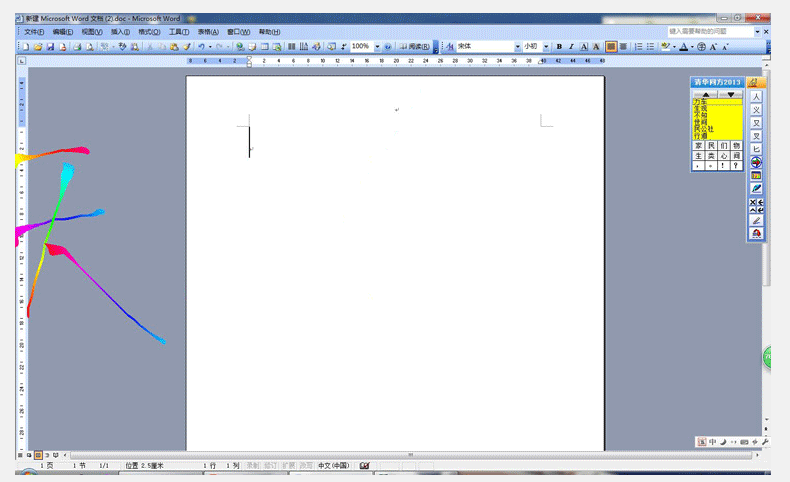Click the font color A icon
Viewport: 790px width, 482px height.
[x=684, y=47]
